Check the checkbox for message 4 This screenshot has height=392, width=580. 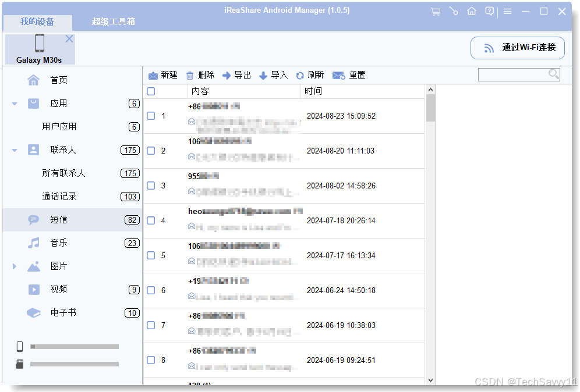[x=151, y=220]
